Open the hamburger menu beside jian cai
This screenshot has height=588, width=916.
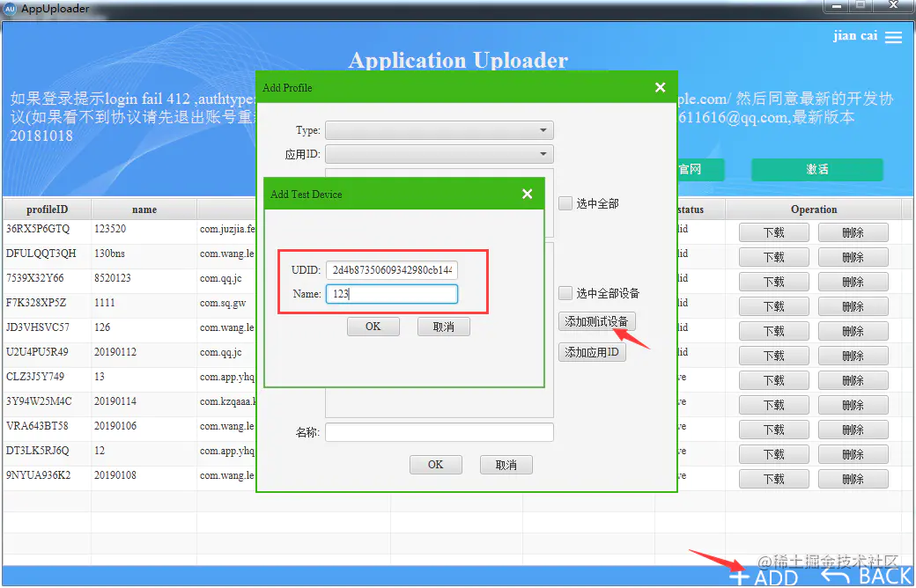(892, 37)
